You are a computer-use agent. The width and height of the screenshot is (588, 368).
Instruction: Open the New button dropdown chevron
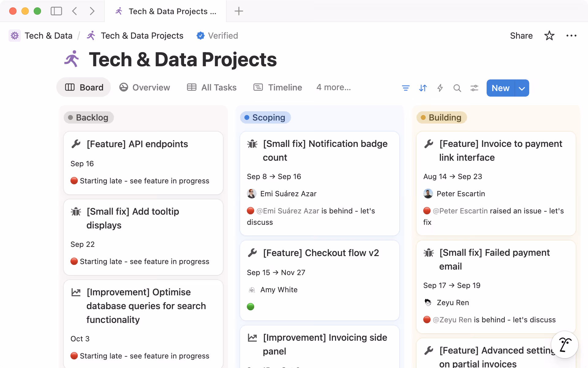point(521,88)
